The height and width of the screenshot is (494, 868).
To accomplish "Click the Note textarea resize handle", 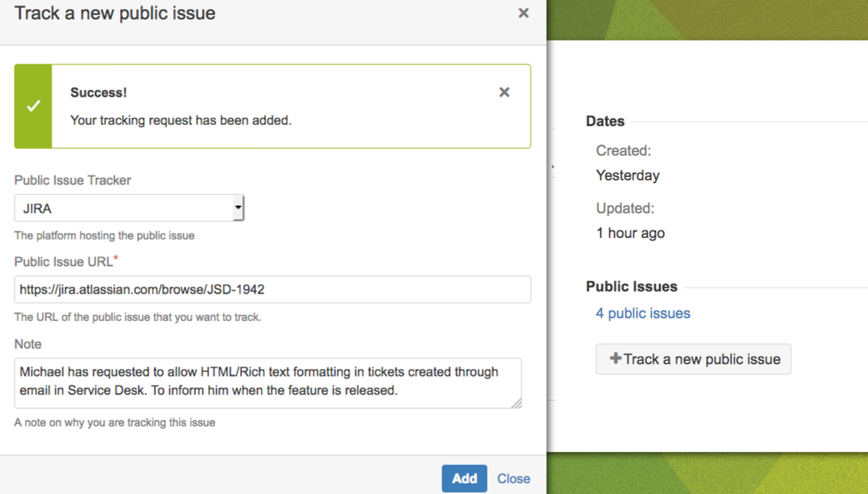I will (516, 403).
